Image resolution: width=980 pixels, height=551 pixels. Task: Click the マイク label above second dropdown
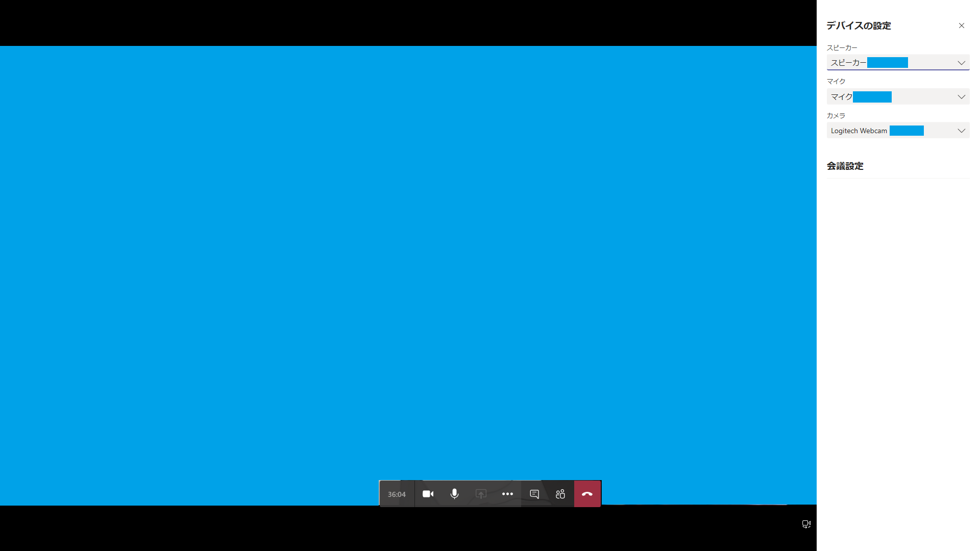tap(836, 81)
